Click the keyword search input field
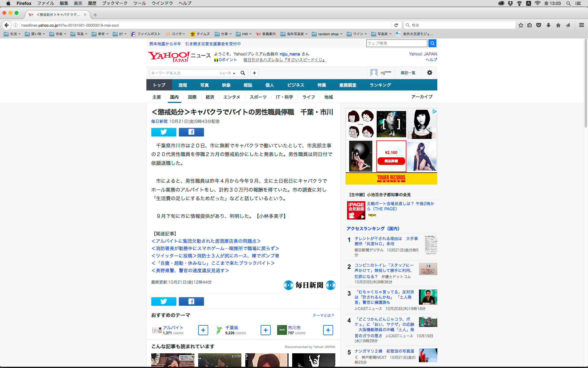 tap(184, 73)
